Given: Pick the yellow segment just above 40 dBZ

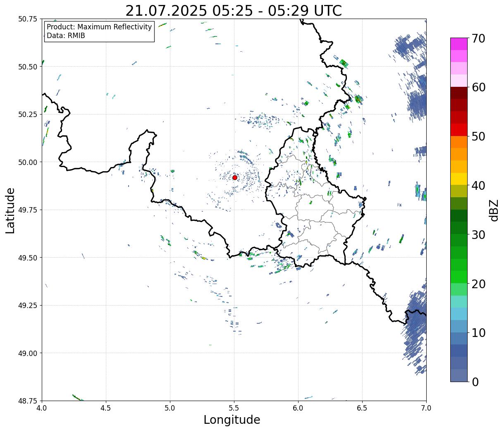Looking at the screenshot, I should click(x=459, y=179).
